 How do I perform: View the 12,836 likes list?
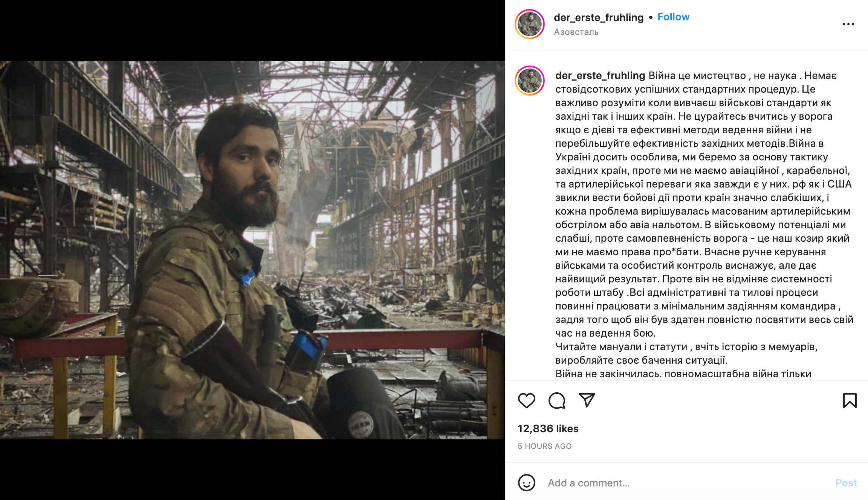(548, 428)
